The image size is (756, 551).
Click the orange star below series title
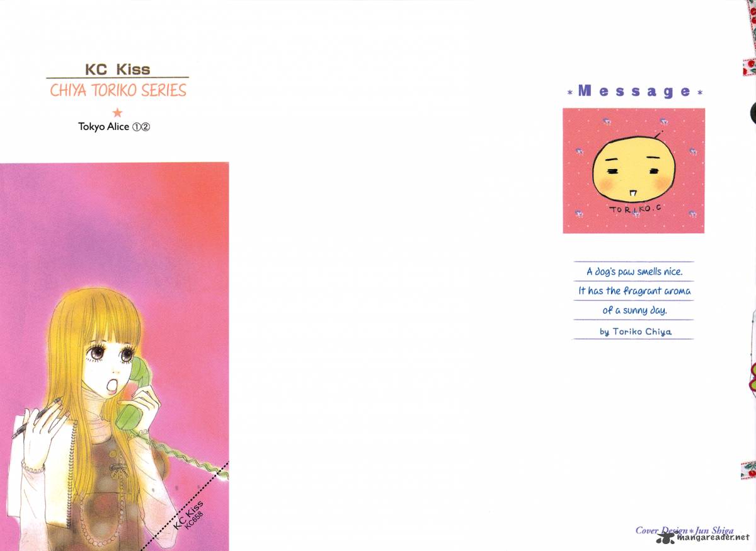[117, 112]
